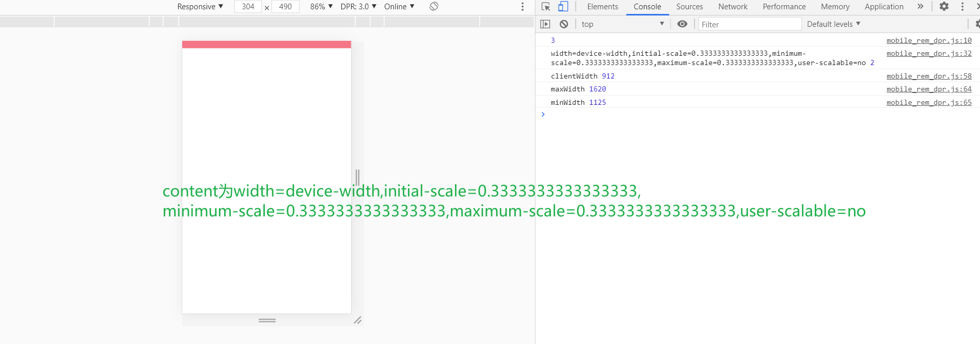
Task: Open source link mobile_rem_dpr.js:10
Action: 929,40
